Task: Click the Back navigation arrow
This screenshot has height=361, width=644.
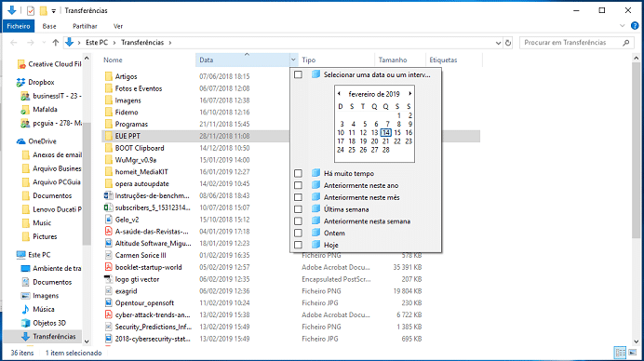Action: point(14,43)
